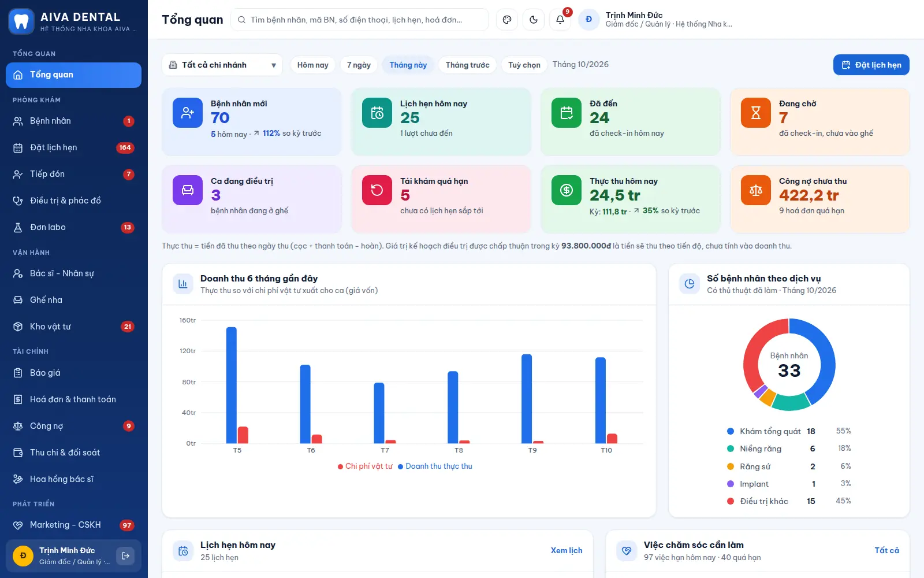
Task: Go to Tiếp đón in sidebar
Action: 73,174
